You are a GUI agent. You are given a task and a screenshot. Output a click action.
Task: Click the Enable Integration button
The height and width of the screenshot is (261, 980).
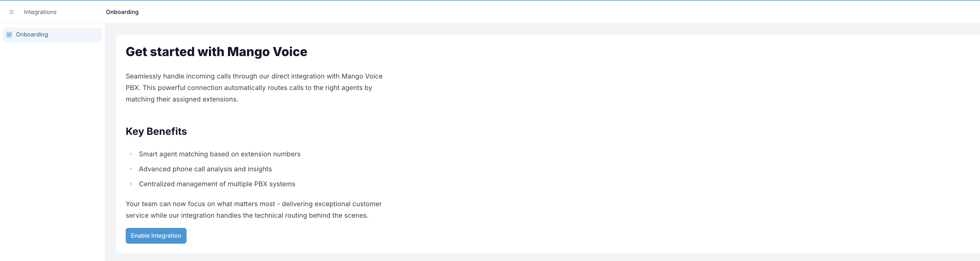(156, 235)
